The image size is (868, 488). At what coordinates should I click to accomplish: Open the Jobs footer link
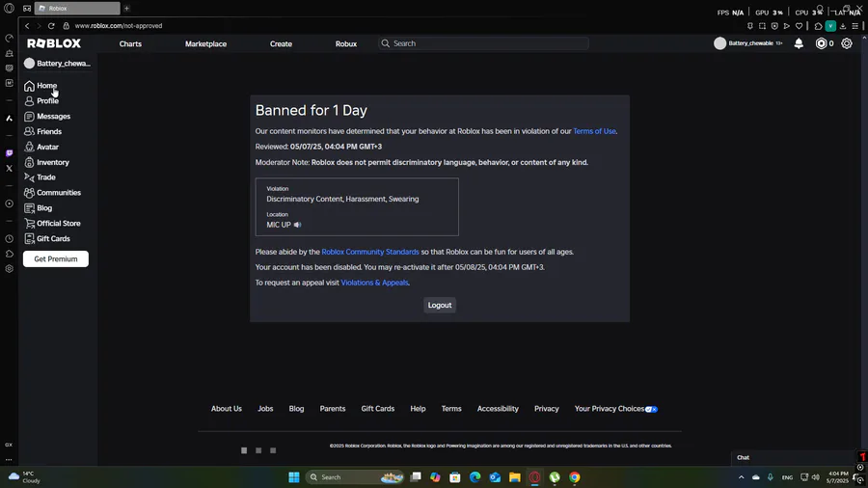click(265, 409)
